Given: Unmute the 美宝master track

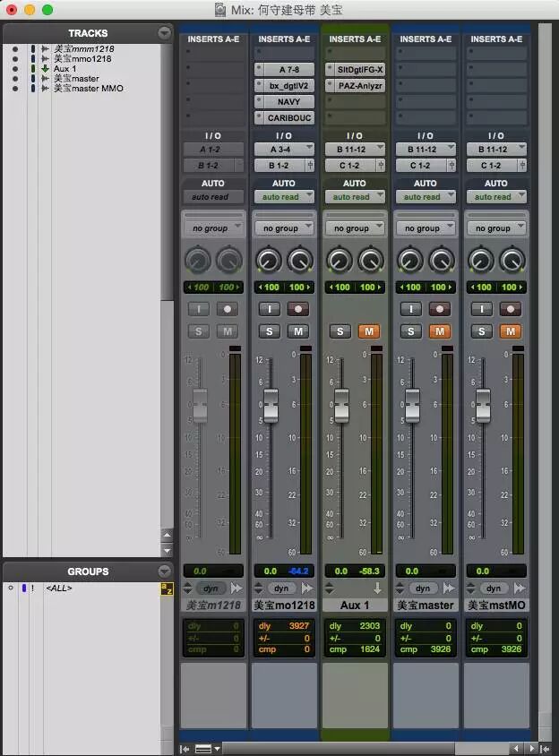Looking at the screenshot, I should click(439, 331).
